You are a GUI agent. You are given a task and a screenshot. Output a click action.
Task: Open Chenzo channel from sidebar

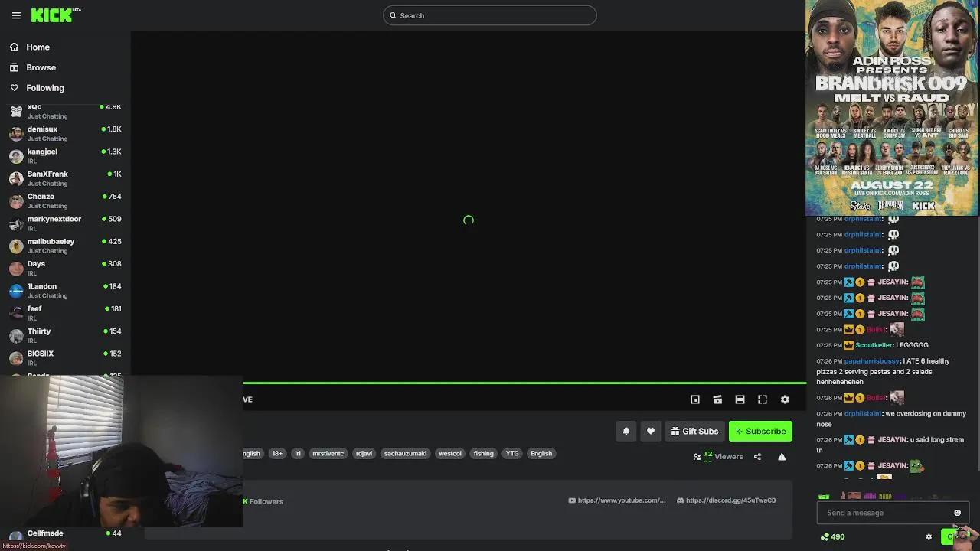65,201
